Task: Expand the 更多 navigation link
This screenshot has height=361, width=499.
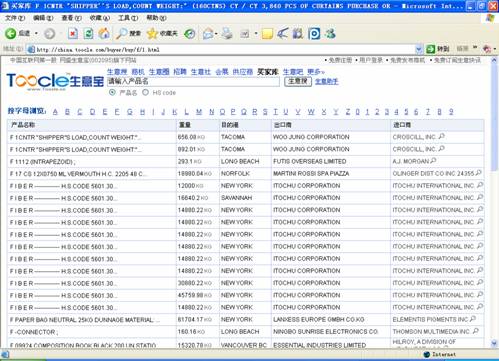Action: (315, 72)
